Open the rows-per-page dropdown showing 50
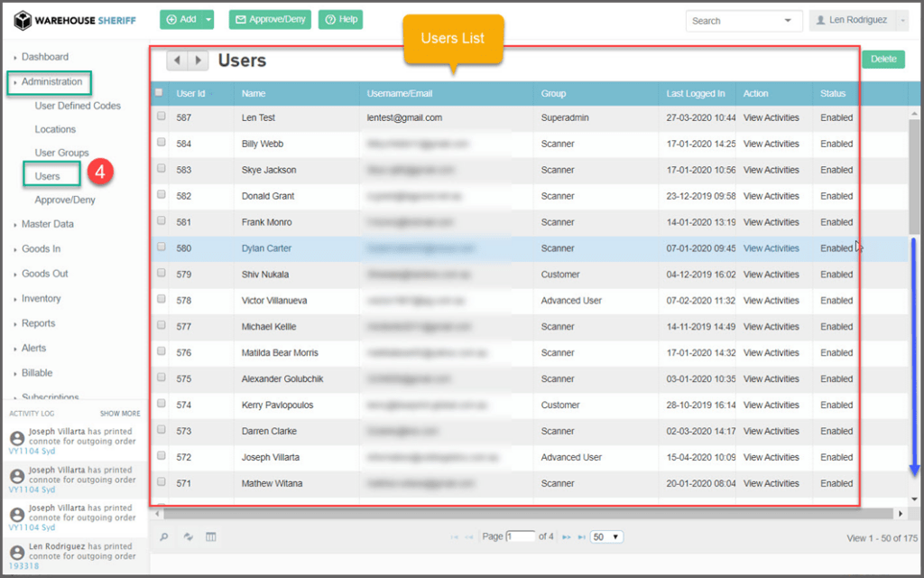 (x=606, y=537)
